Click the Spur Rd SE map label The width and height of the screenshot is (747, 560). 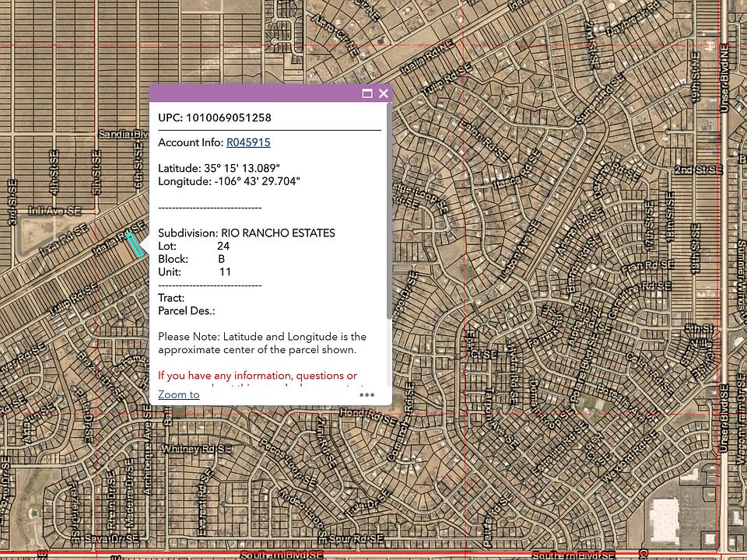(356, 538)
